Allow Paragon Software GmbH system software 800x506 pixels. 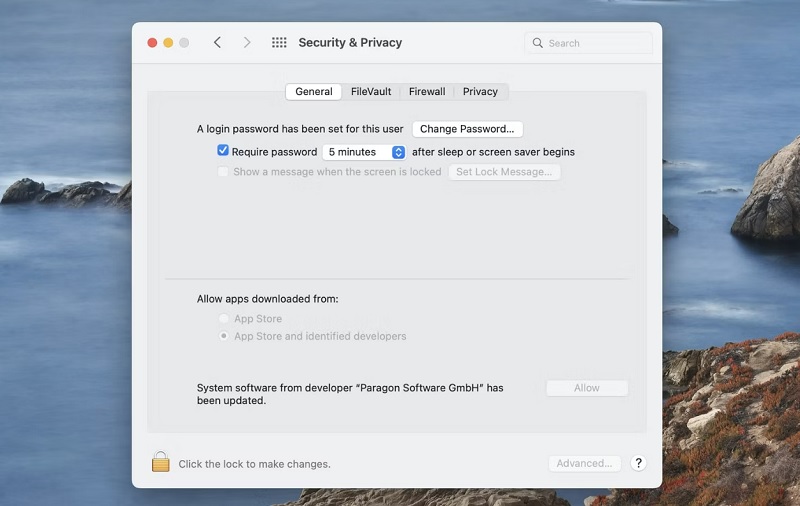pyautogui.click(x=587, y=388)
